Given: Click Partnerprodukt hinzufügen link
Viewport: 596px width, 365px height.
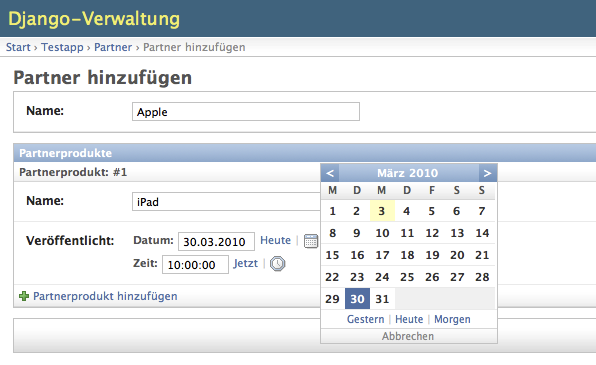Looking at the screenshot, I should click(105, 296).
